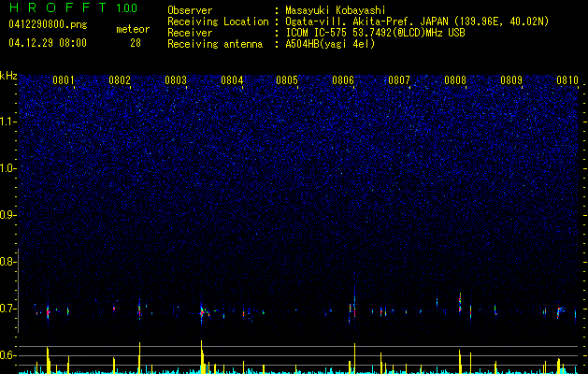Image resolution: width=588 pixels, height=374 pixels.
Task: Click the meteor echo streak at 0808
Action: coord(460,303)
